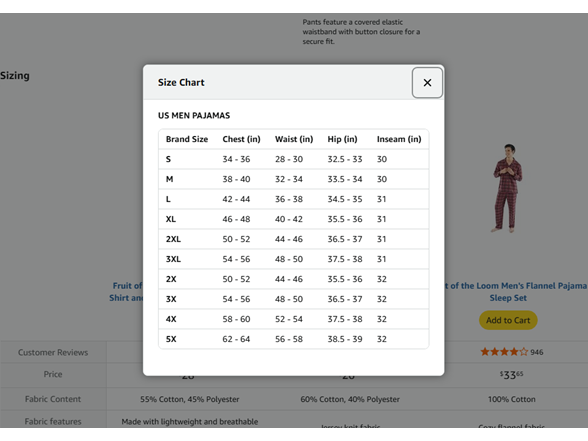Image resolution: width=588 pixels, height=441 pixels.
Task: Click the S size row label
Action: (168, 159)
